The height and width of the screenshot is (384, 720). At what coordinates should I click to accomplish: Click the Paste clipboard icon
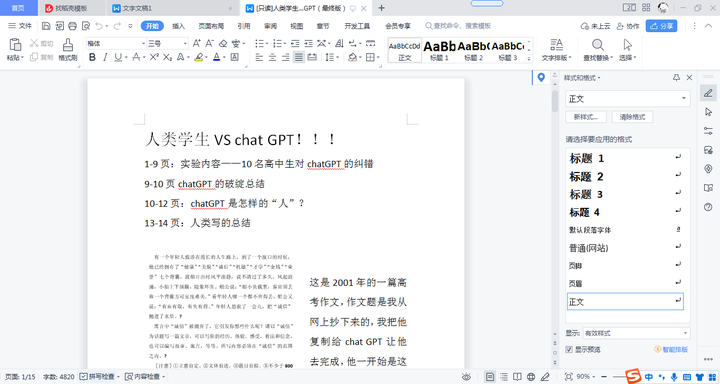tap(15, 45)
